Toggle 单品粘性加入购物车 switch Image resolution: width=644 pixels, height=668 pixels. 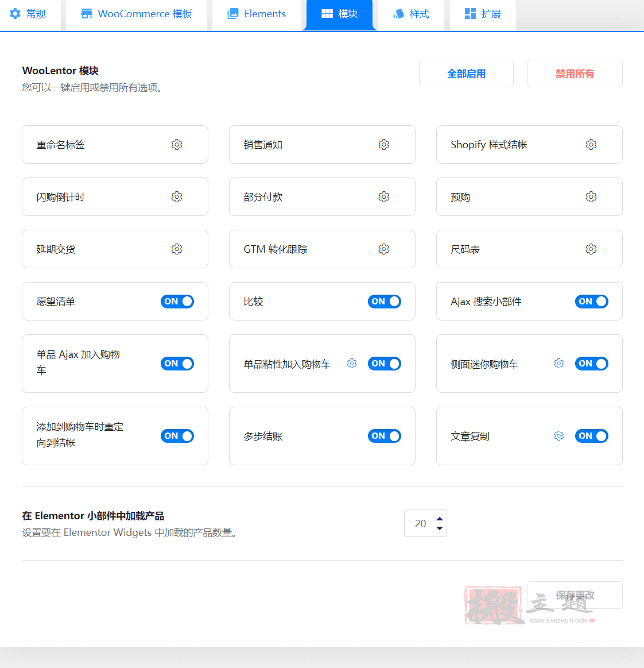385,364
